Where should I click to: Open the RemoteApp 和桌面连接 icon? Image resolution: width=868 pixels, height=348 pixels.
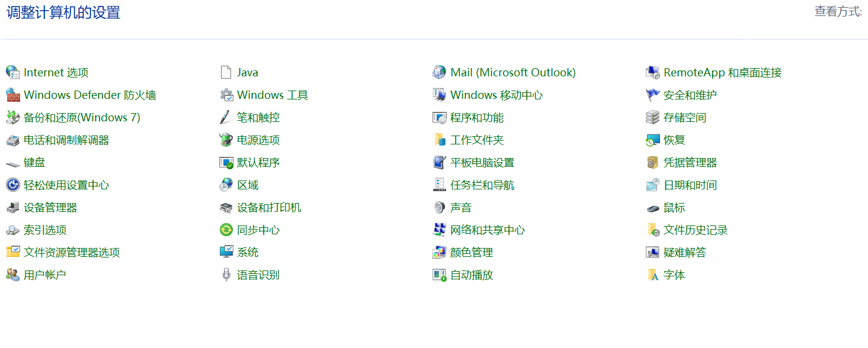pos(653,72)
